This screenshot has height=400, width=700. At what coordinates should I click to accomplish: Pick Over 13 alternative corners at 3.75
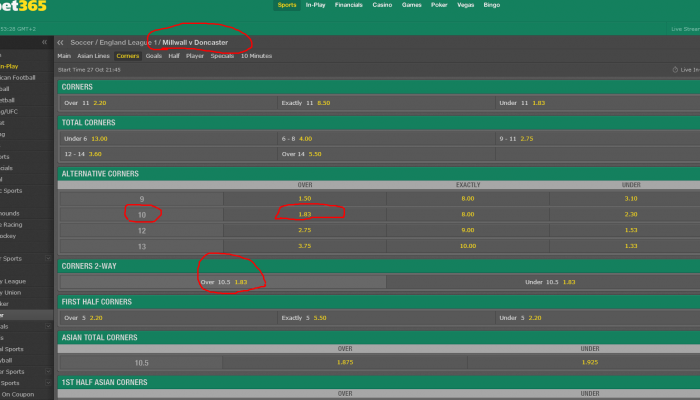[305, 246]
